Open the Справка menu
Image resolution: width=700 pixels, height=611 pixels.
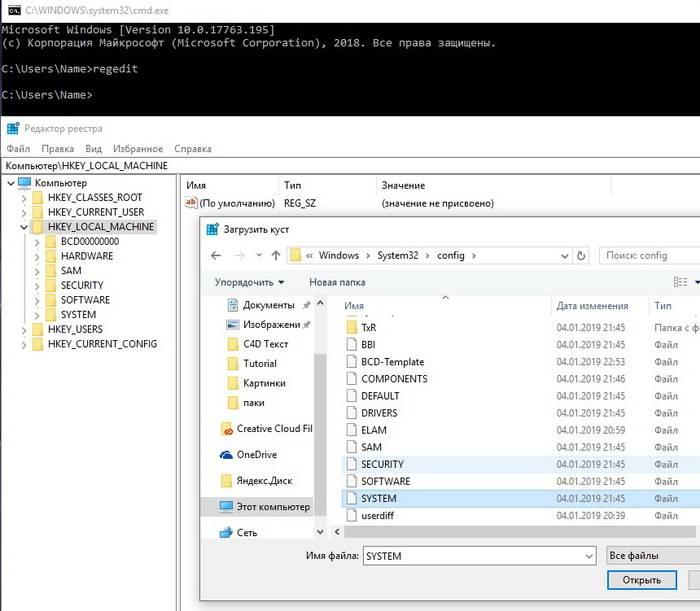click(193, 149)
